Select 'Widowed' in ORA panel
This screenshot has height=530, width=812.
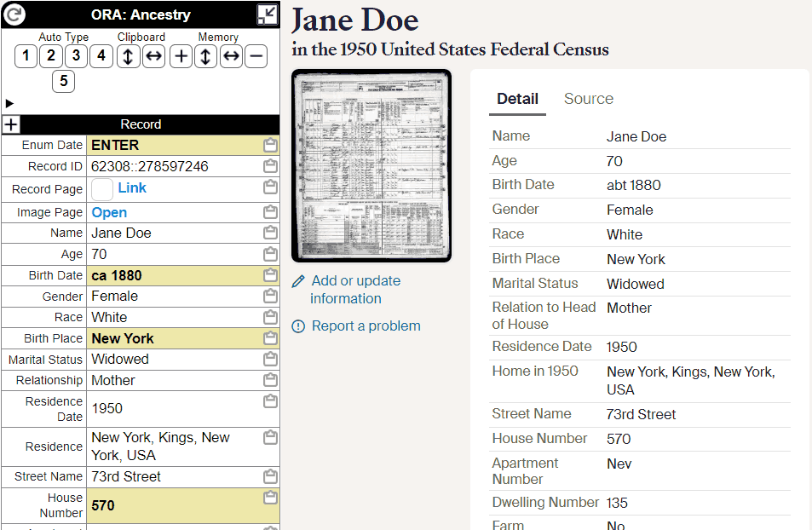[x=120, y=359]
